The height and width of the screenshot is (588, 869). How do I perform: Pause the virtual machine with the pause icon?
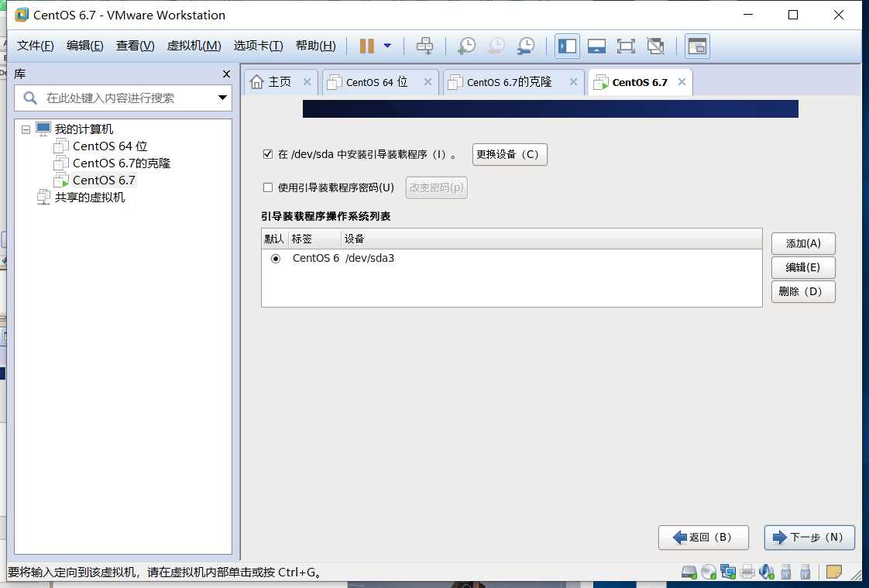click(x=367, y=46)
